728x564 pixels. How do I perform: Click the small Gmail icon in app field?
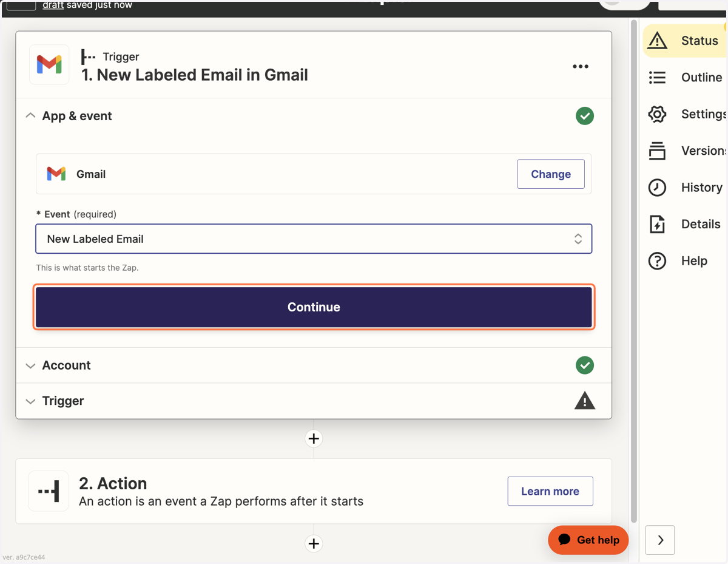pos(56,174)
